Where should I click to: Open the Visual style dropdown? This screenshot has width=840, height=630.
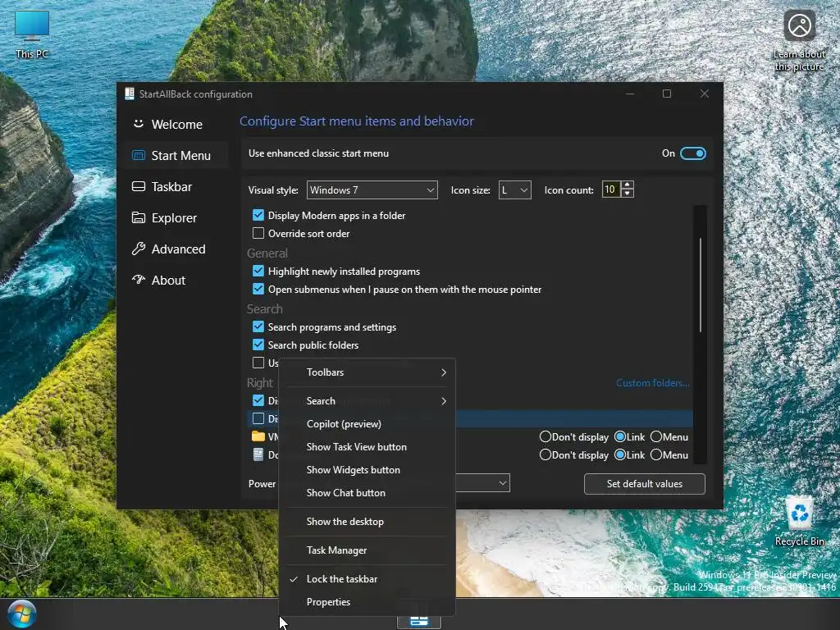pos(372,190)
